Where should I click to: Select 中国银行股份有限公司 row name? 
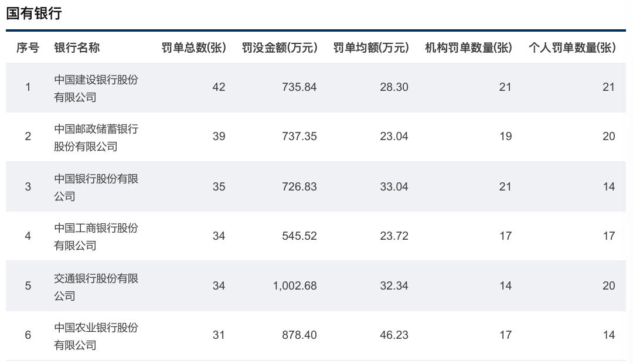click(96, 187)
